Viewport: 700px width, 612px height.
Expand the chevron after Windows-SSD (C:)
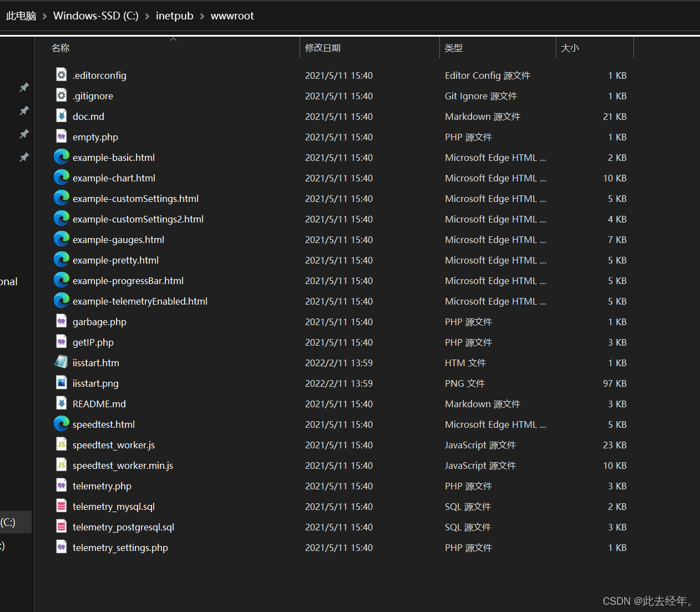pos(147,17)
